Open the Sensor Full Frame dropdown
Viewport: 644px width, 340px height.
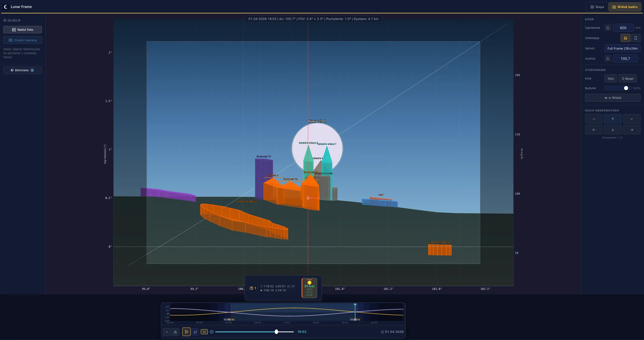tap(622, 48)
